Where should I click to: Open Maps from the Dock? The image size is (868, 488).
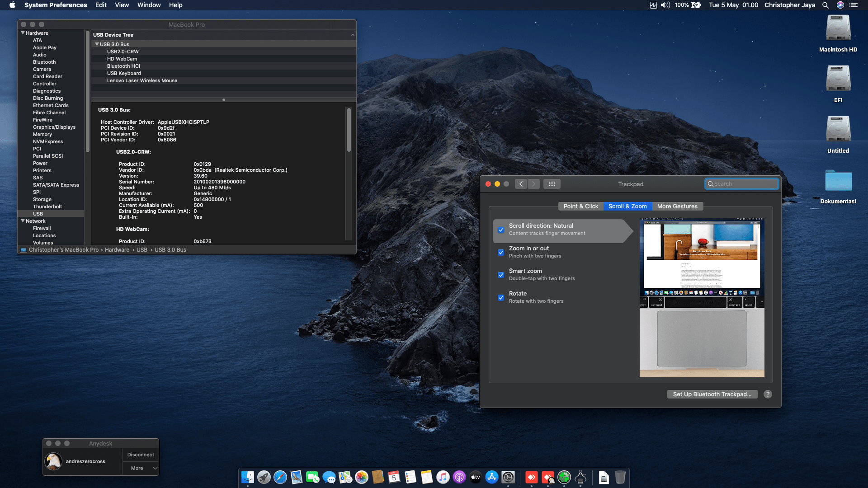[345, 477]
